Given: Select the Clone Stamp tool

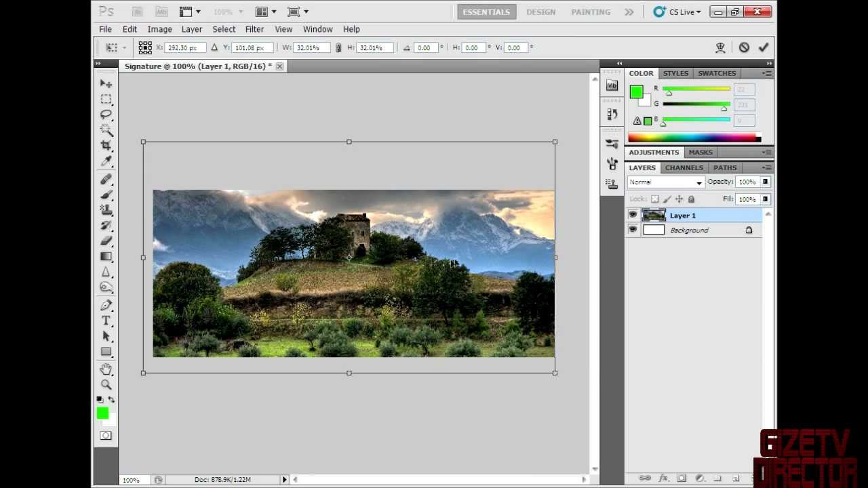Looking at the screenshot, I should 106,210.
